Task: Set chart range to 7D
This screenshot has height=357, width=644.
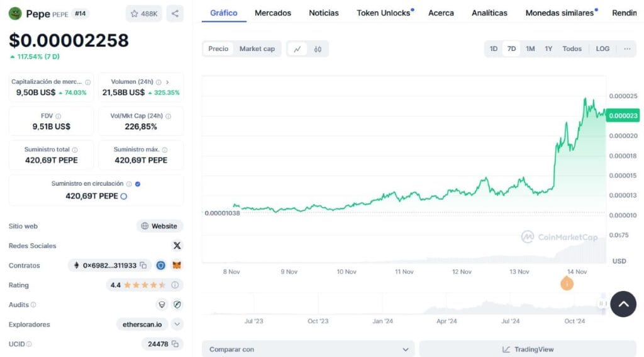Action: (x=511, y=48)
